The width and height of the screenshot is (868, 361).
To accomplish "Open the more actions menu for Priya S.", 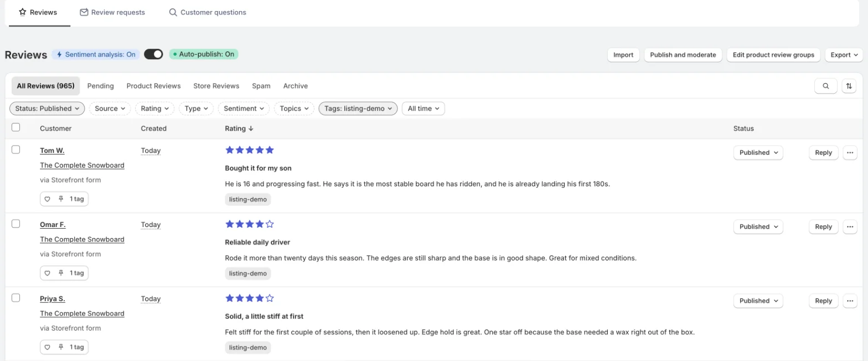I will [850, 301].
